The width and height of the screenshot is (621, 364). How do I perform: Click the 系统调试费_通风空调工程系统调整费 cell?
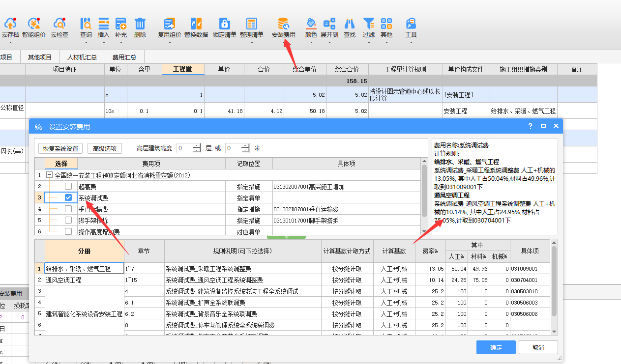[x=242, y=280]
